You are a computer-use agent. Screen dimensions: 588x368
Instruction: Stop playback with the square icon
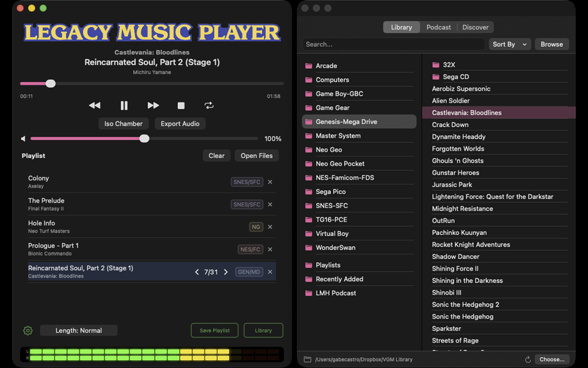coord(181,105)
